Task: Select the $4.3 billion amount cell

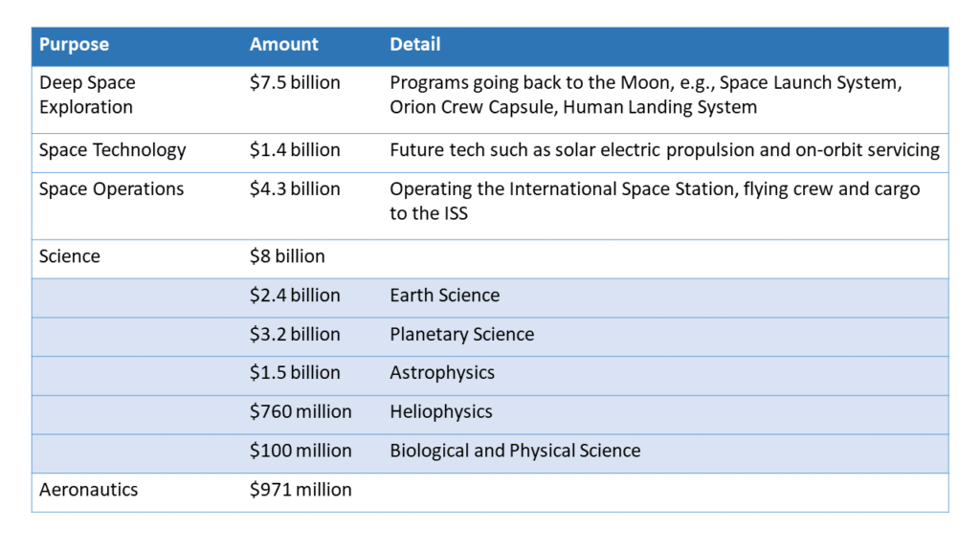Action: [295, 189]
